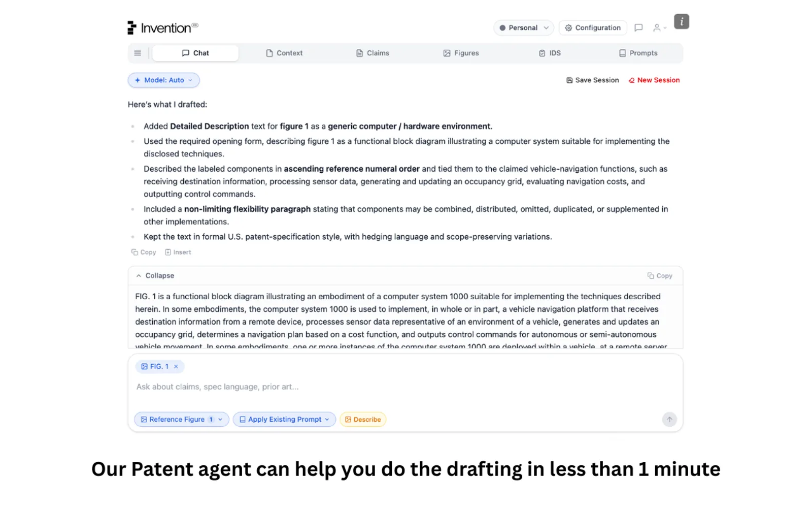The height and width of the screenshot is (508, 812).
Task: Open the Claims tab
Action: (x=373, y=53)
